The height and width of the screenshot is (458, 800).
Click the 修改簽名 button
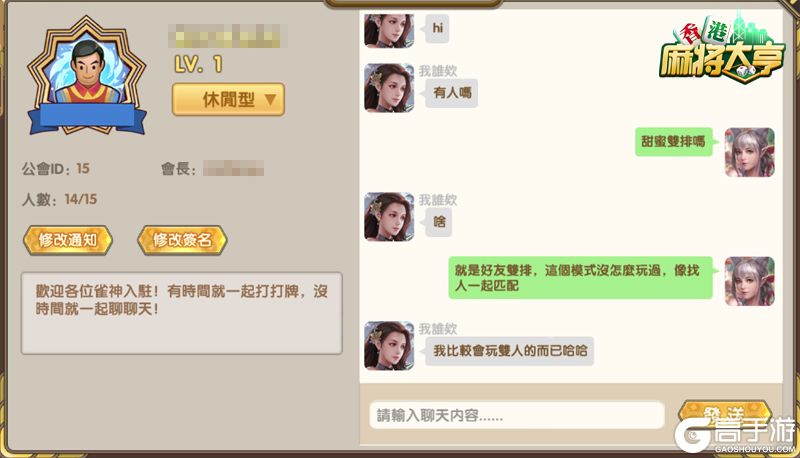tap(182, 240)
